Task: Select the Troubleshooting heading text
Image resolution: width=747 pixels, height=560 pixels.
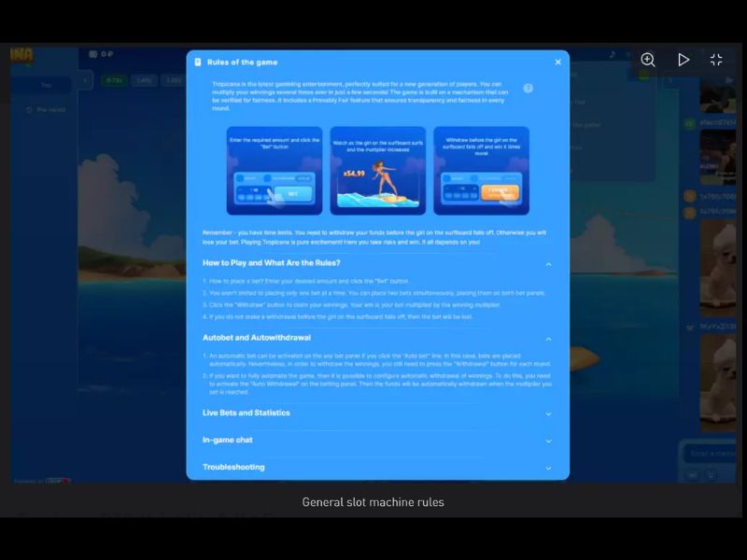Action: 233,467
